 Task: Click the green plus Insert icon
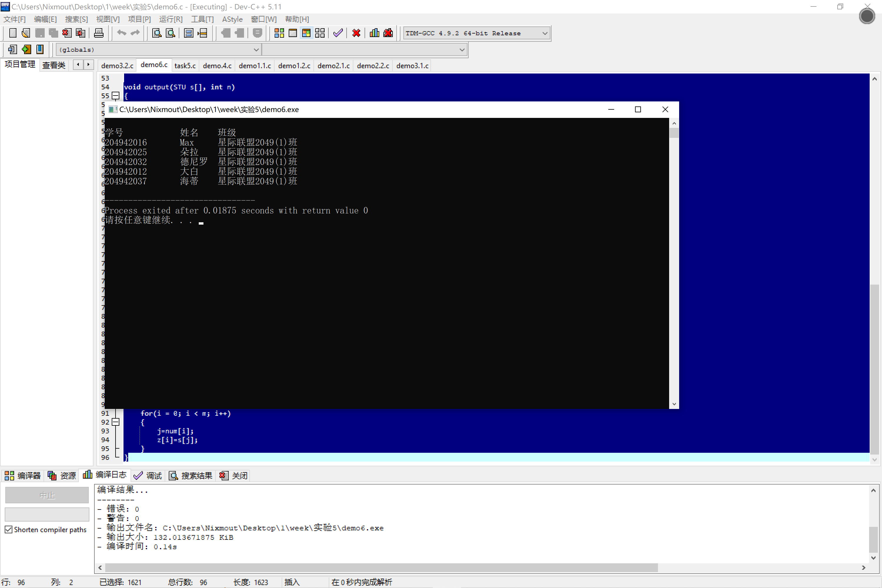point(26,49)
